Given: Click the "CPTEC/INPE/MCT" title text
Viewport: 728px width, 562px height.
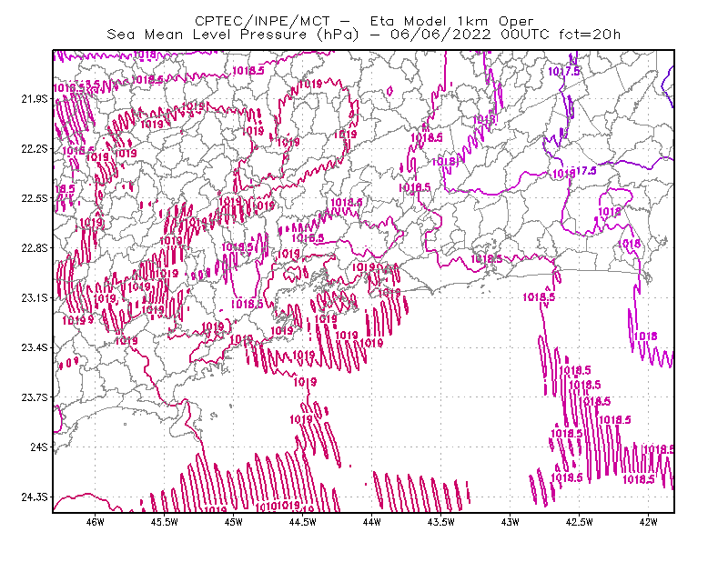Looking at the screenshot, I should pos(262,21).
